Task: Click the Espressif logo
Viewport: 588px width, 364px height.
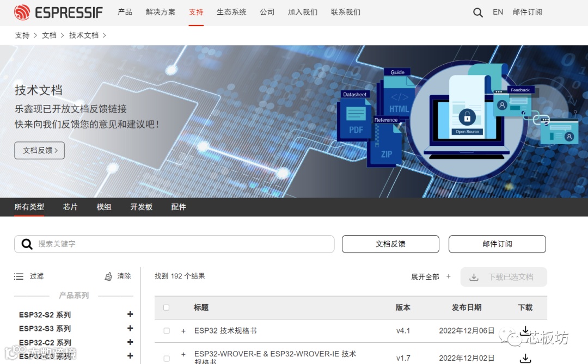Action: click(x=58, y=13)
